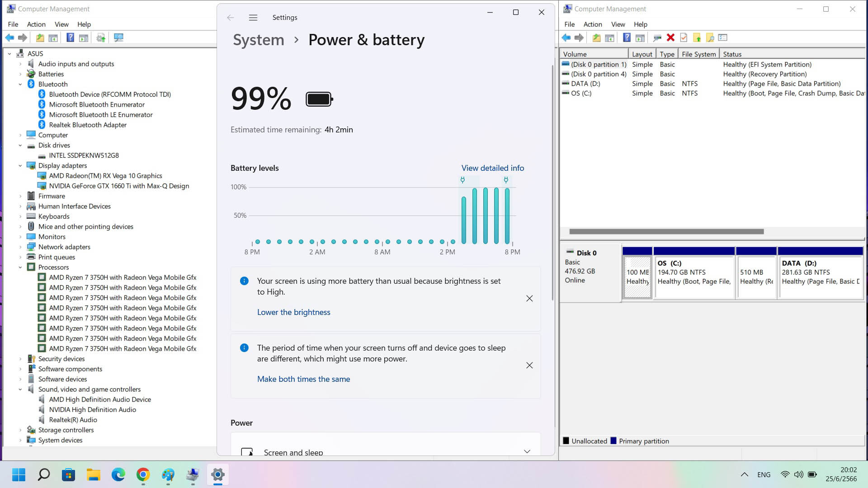Show hidden system tray icons
The width and height of the screenshot is (868, 488).
744,475
